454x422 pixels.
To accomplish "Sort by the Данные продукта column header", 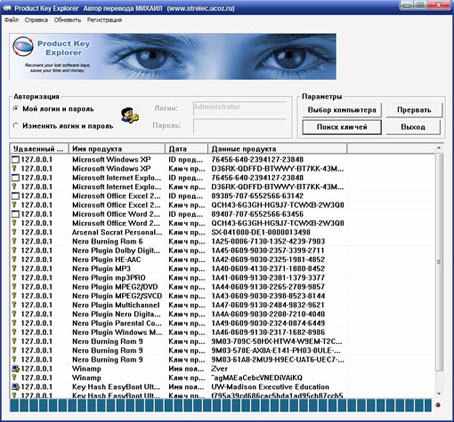I will pos(277,149).
